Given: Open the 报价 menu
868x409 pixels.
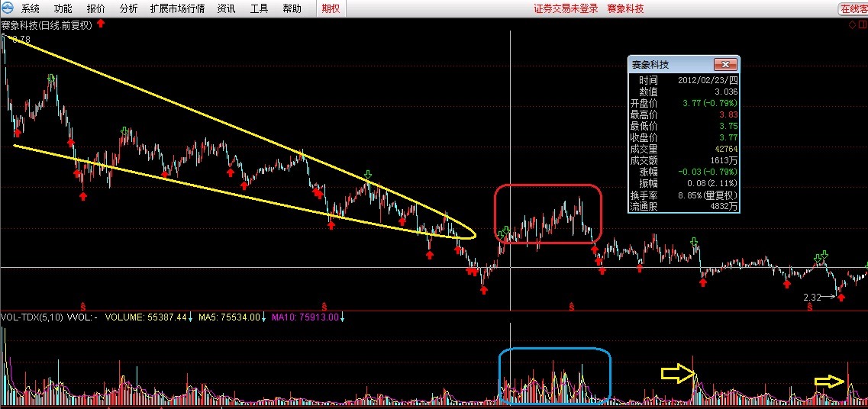Looking at the screenshot, I should tap(96, 8).
